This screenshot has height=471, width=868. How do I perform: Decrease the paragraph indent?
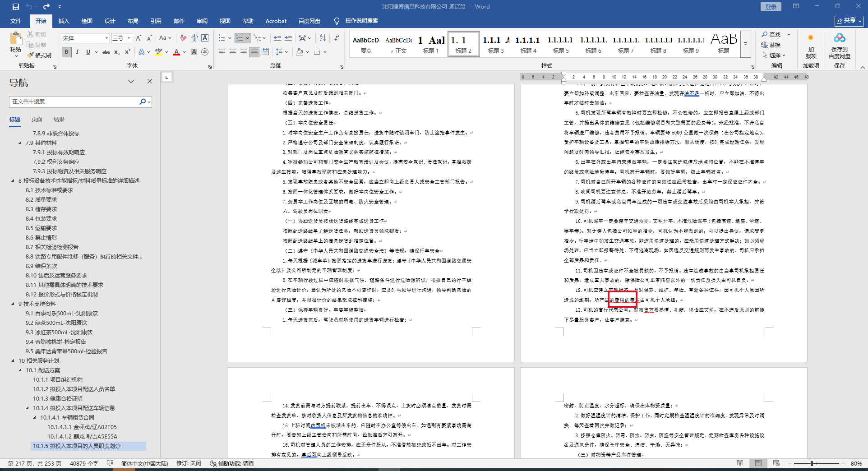tap(277, 38)
